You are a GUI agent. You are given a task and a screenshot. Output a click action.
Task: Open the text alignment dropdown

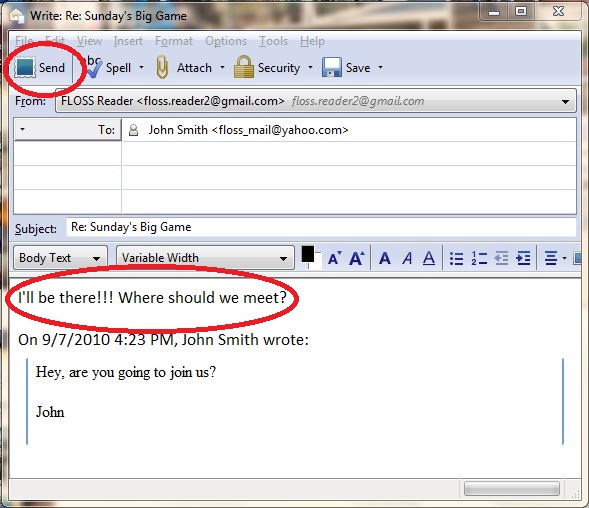555,258
